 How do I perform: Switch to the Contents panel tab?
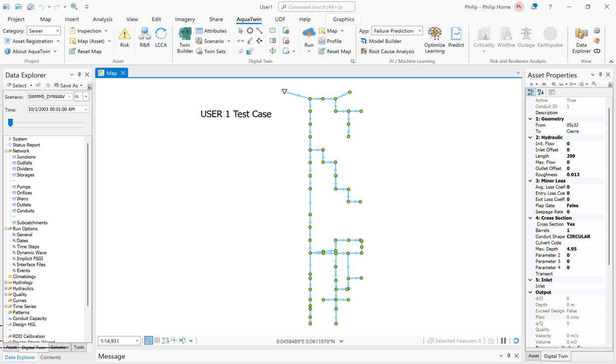(51, 357)
